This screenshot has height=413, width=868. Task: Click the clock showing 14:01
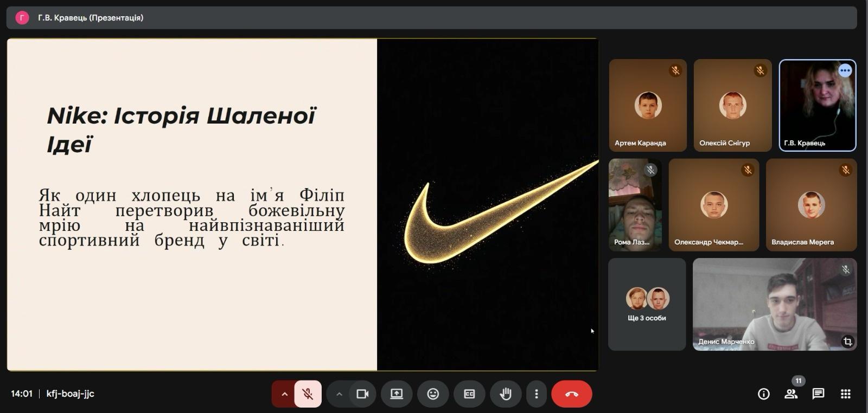click(x=22, y=394)
